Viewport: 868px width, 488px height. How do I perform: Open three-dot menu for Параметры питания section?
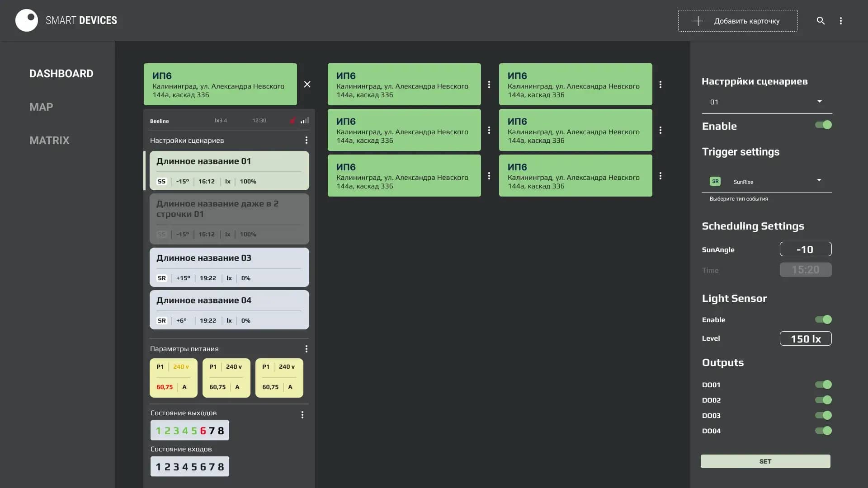coord(306,349)
